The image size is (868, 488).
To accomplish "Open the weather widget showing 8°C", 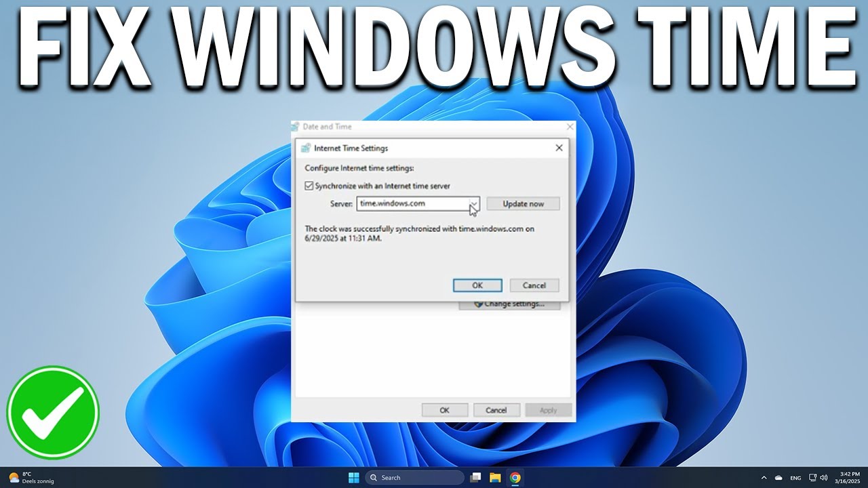I will click(x=31, y=478).
